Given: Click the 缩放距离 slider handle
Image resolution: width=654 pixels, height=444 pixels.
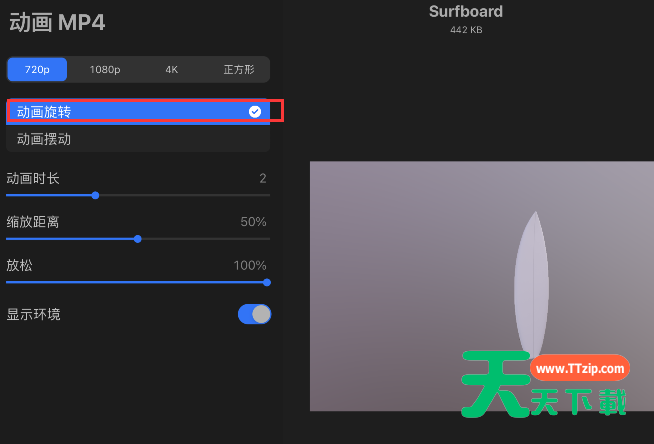Looking at the screenshot, I should [x=138, y=238].
